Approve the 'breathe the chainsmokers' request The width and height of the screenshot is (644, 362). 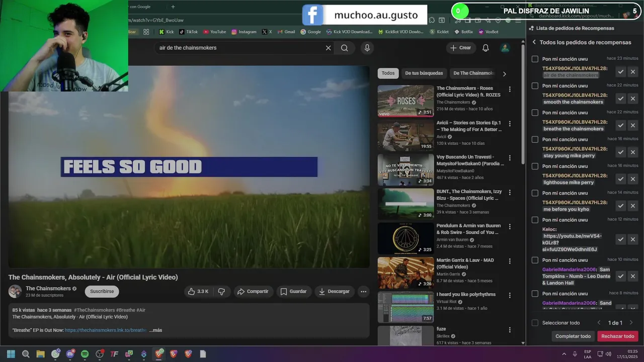pos(621,125)
